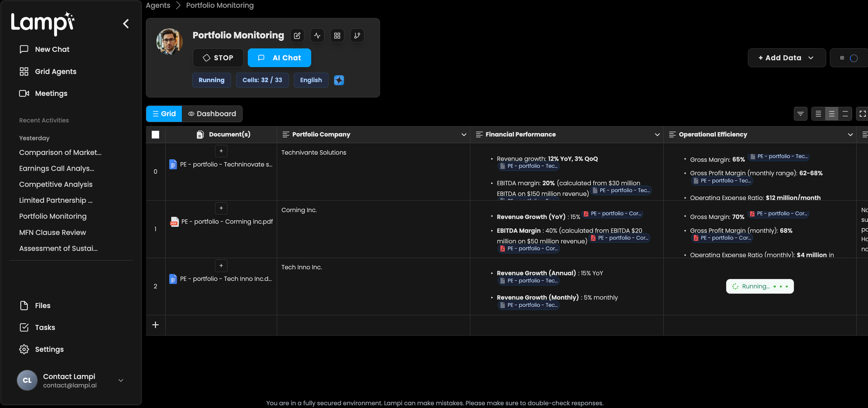Viewport: 868px width, 408px height.
Task: Open Meetings in sidebar
Action: 43,93
